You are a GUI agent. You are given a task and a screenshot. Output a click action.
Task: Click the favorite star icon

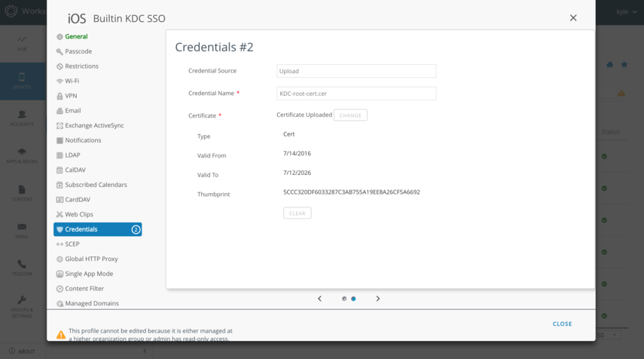[624, 65]
